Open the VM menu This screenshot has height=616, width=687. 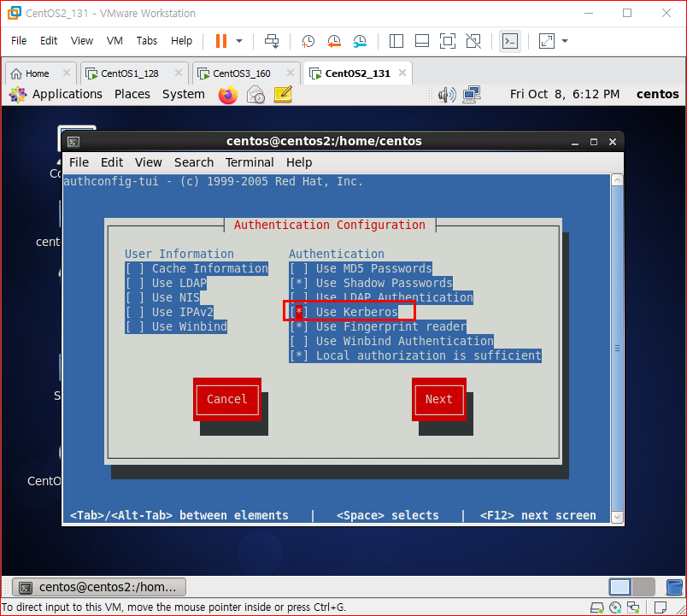114,41
